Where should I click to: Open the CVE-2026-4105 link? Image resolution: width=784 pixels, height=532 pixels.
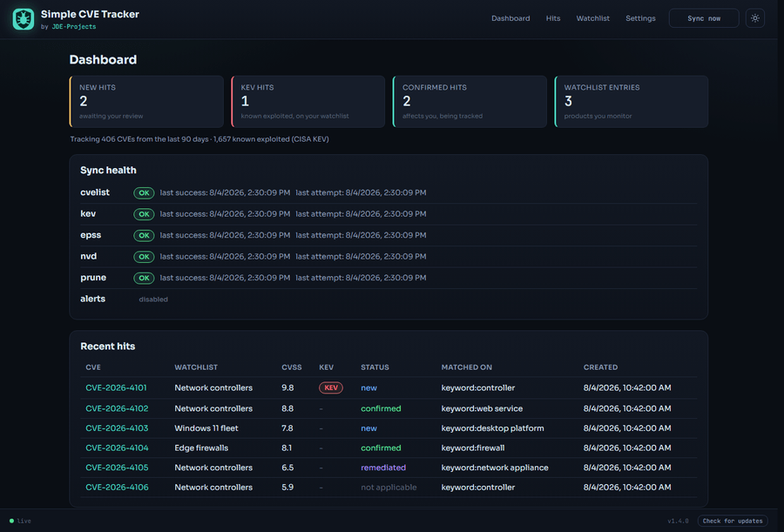(x=117, y=468)
